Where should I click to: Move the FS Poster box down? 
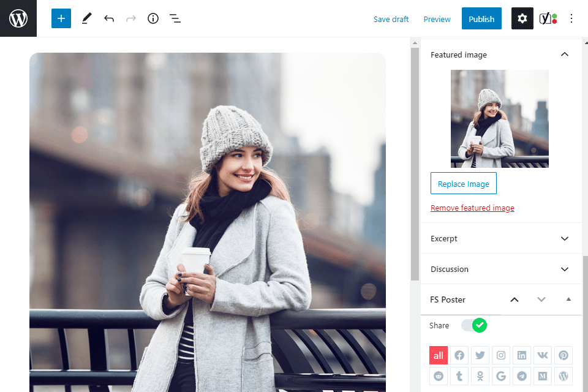(541, 300)
